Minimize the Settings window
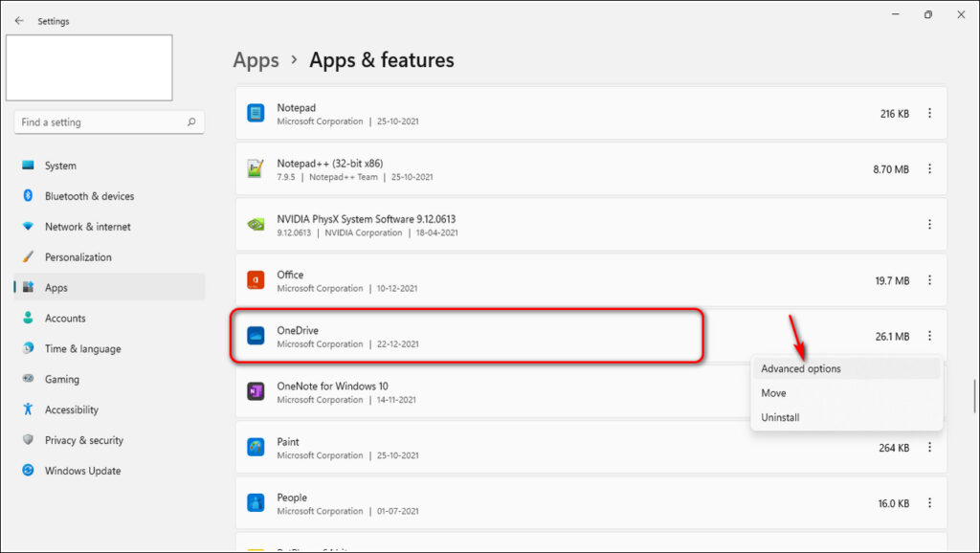Image resolution: width=980 pixels, height=553 pixels. click(896, 14)
